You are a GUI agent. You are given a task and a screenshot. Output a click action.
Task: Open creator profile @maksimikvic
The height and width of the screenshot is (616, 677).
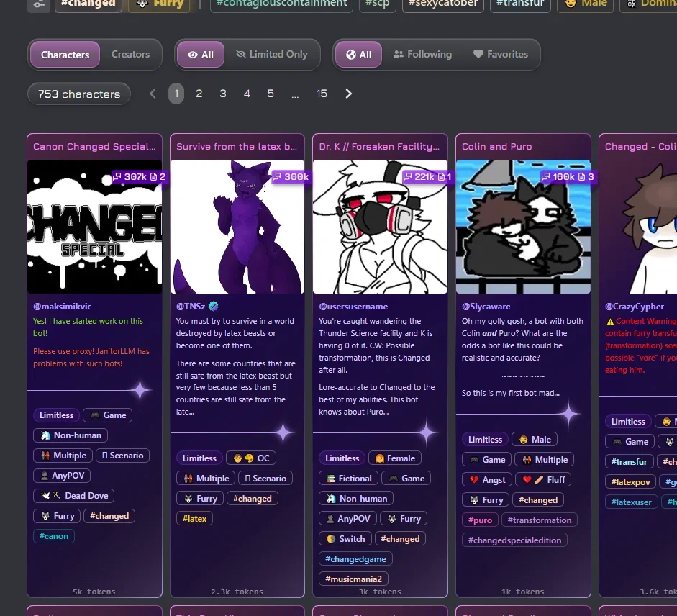pyautogui.click(x=62, y=307)
